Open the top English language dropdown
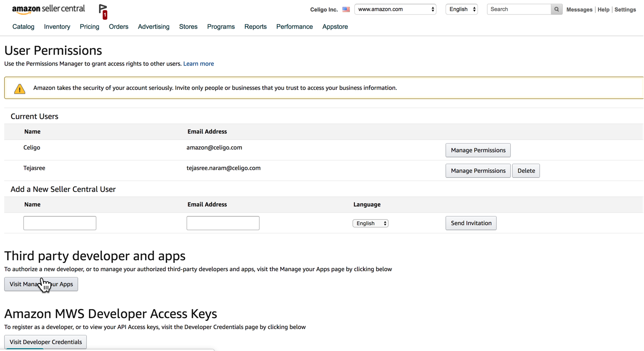The image size is (644, 351). 462,9
